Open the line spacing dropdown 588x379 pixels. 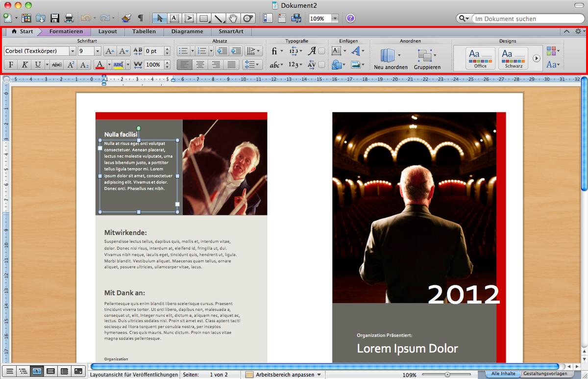252,65
